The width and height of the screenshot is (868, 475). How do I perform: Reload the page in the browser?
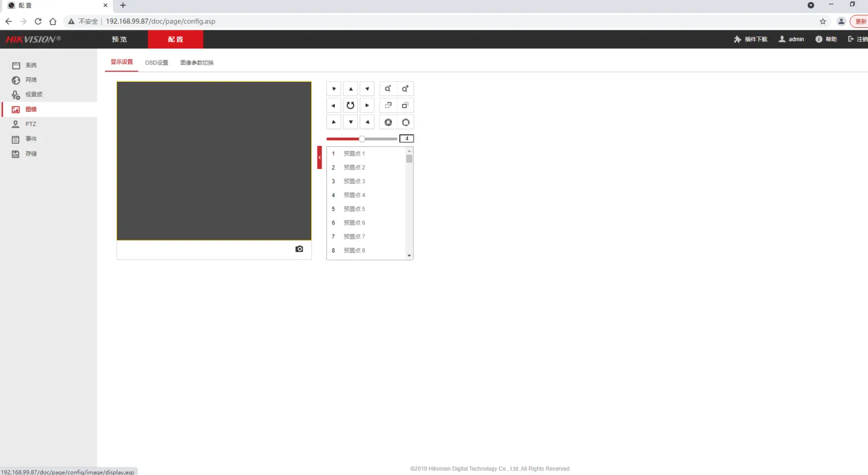coord(38,22)
